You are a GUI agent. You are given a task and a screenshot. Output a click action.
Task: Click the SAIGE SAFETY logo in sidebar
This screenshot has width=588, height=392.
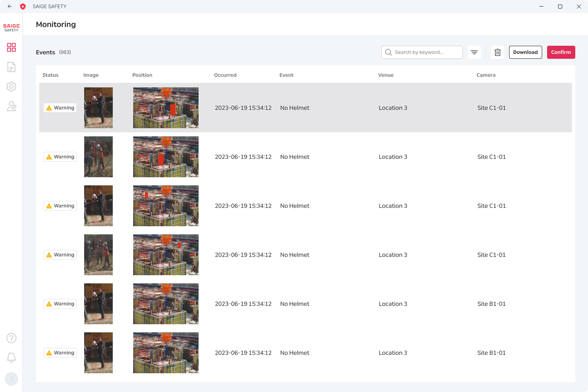click(x=12, y=28)
